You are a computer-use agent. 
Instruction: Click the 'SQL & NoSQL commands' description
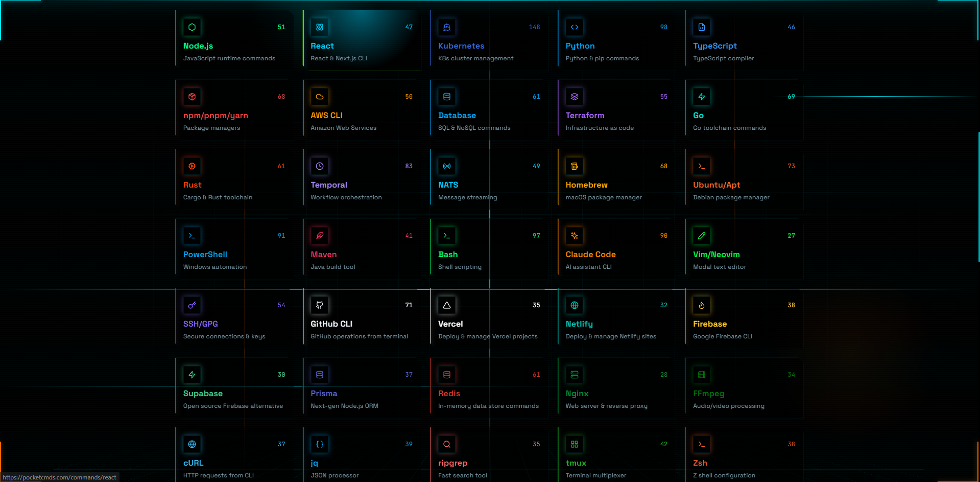point(474,128)
